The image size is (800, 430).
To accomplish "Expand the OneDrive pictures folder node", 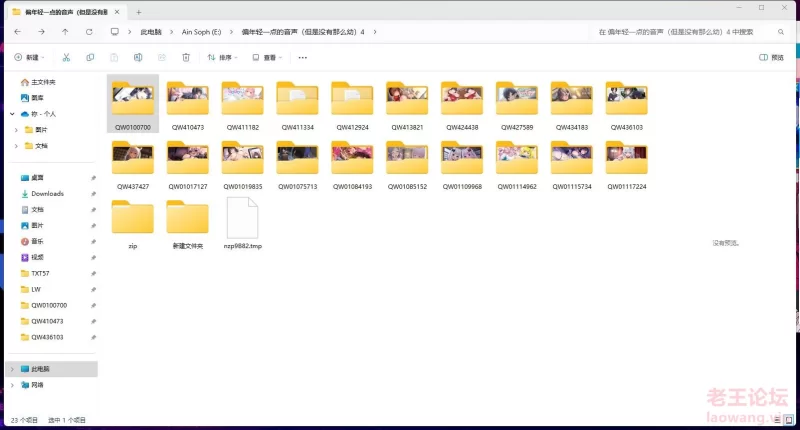I will [x=16, y=130].
